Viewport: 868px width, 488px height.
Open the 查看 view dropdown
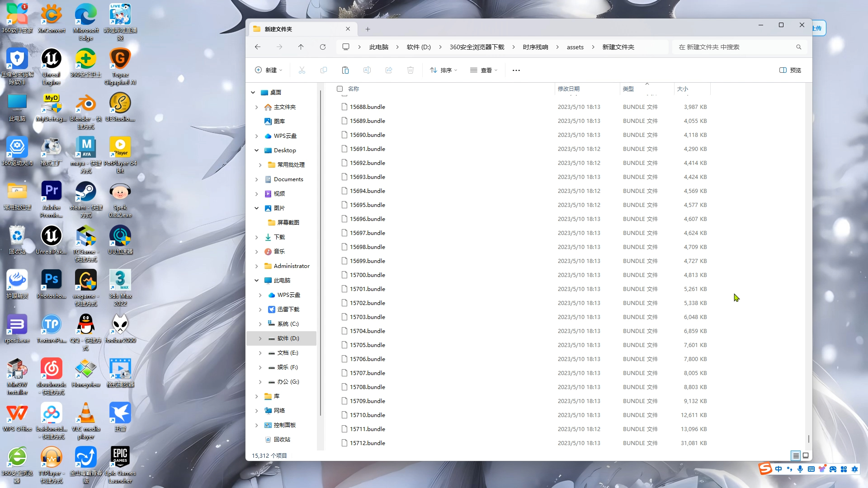tap(484, 70)
